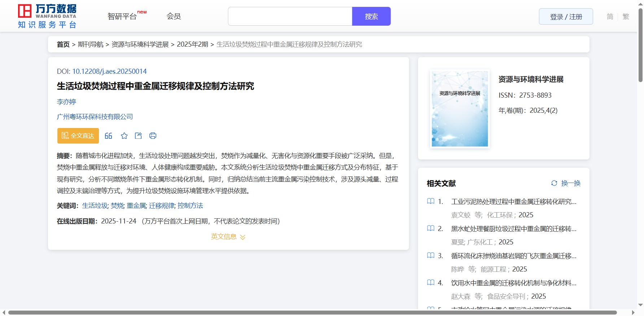The image size is (644, 316).
Task: Switch to simplified Chinese 简
Action: pos(610,17)
